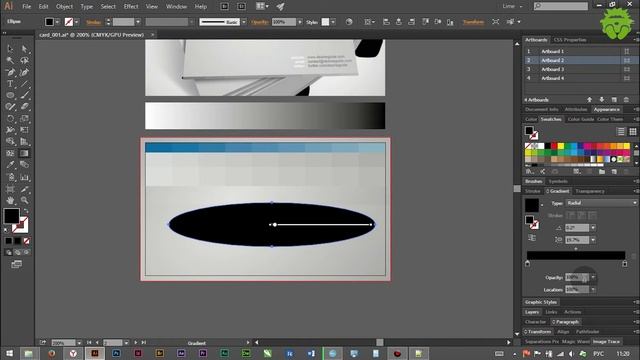Viewport: 640px width, 360px height.
Task: Switch to the Appearance tab
Action: 607,109
